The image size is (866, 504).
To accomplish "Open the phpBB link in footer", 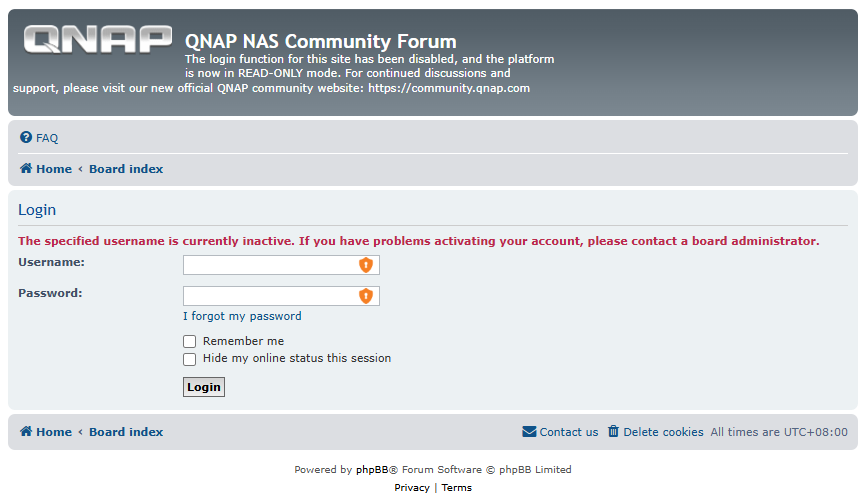I will coord(372,470).
